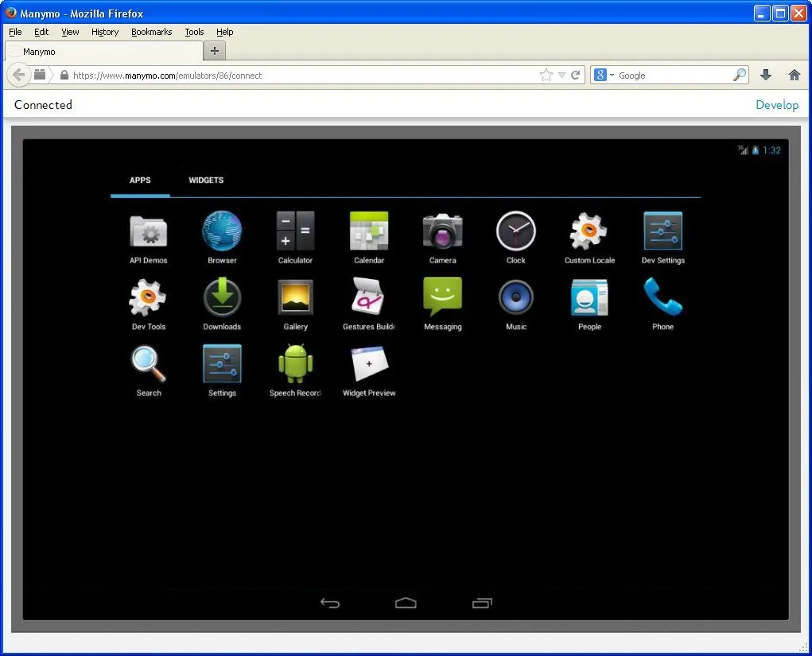Click the search magnifier button
Image resolution: width=812 pixels, height=656 pixels.
[740, 75]
